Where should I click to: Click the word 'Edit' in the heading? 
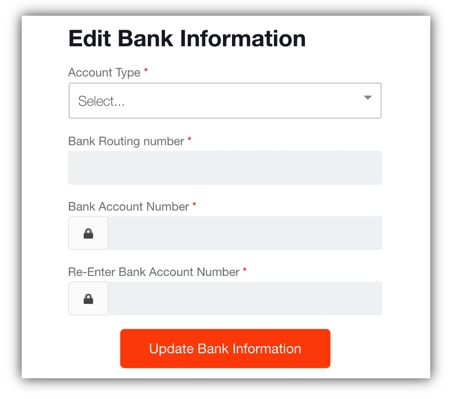90,38
